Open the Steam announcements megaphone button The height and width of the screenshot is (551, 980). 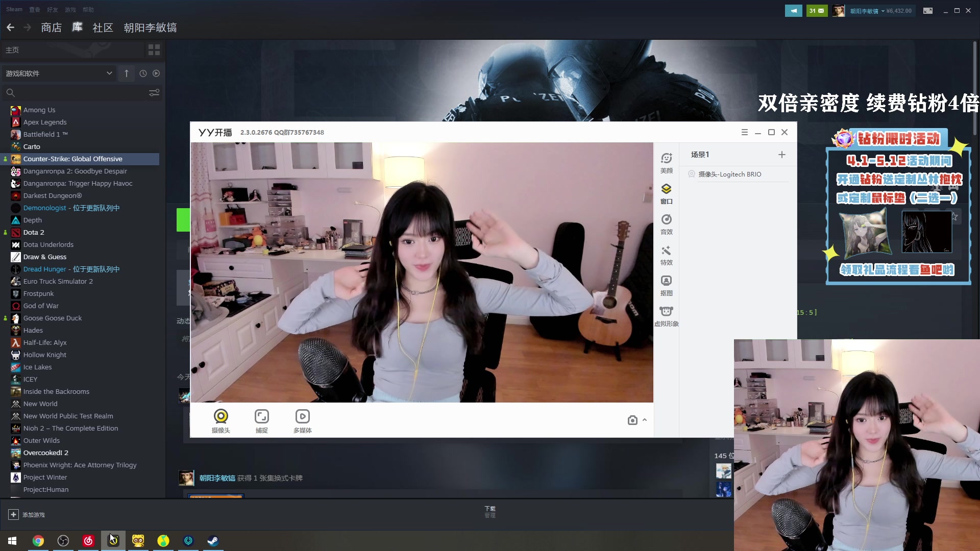(793, 11)
